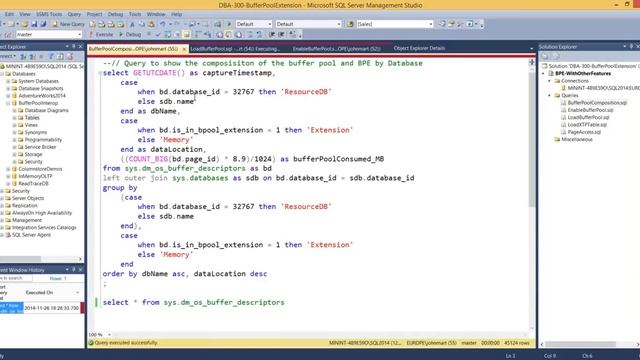This screenshot has width=640, height=360.
Task: Open the Help menu
Action: click(177, 14)
